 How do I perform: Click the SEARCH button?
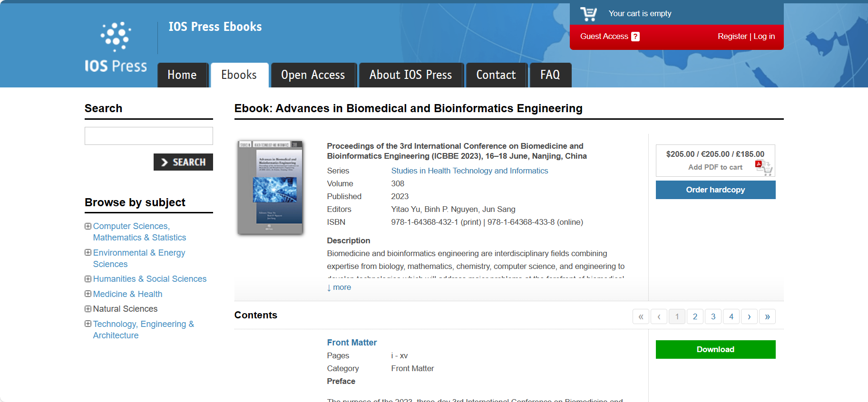click(x=183, y=162)
